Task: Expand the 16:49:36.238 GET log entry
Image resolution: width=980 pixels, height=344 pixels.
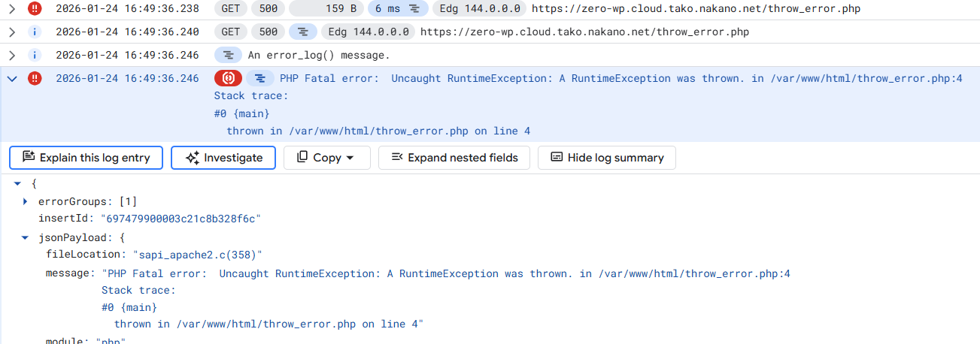Action: (x=12, y=9)
